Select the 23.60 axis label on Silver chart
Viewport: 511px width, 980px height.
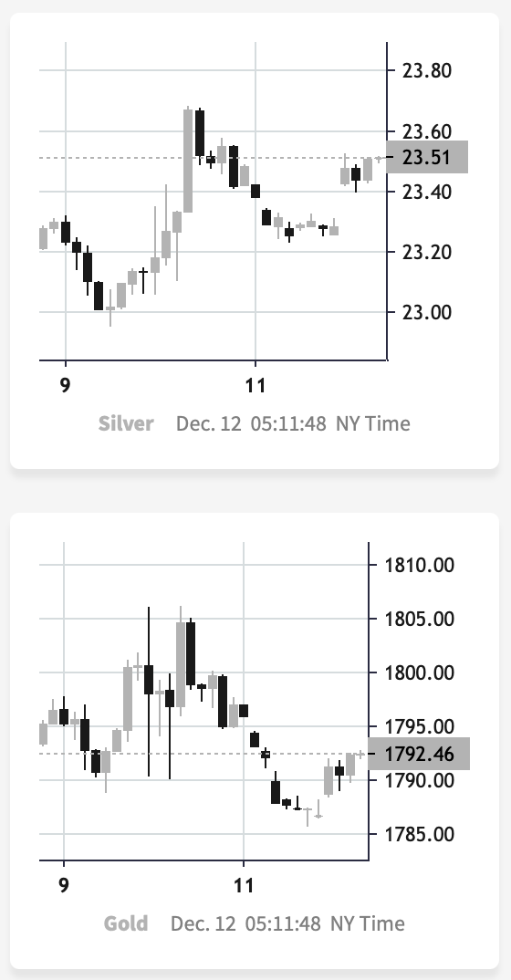pos(427,131)
